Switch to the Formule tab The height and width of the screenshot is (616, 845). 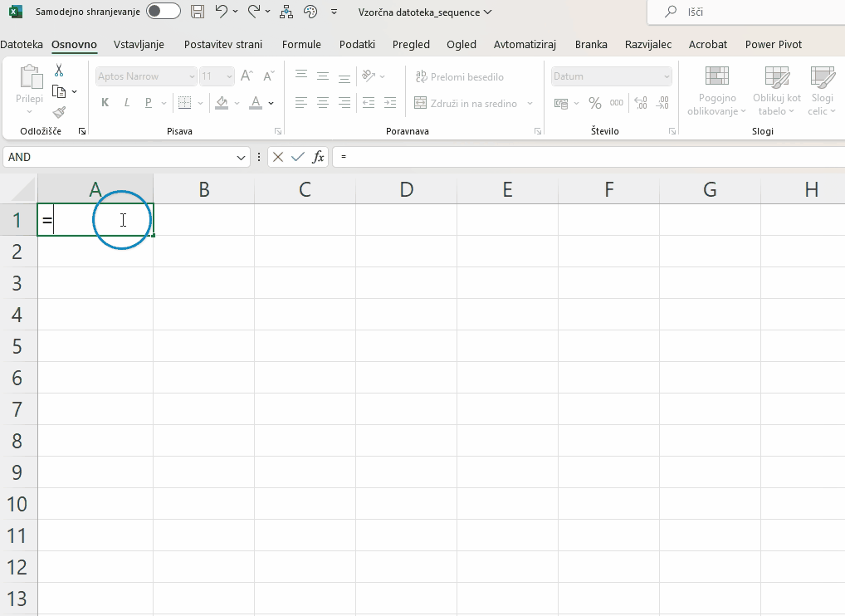point(301,45)
